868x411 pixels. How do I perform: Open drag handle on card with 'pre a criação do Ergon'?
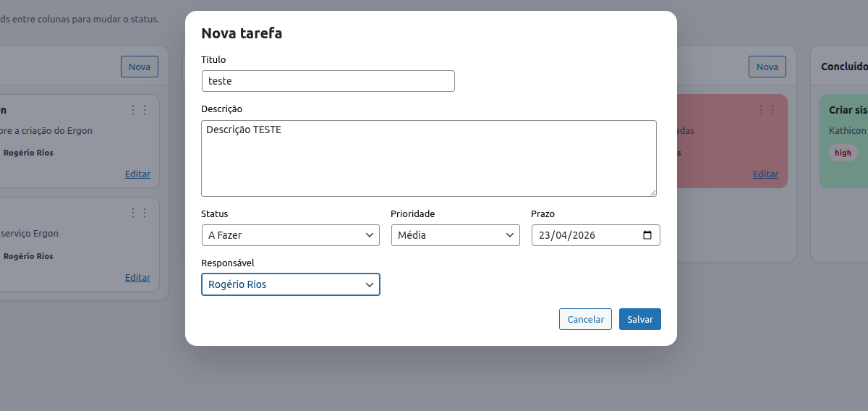point(138,110)
